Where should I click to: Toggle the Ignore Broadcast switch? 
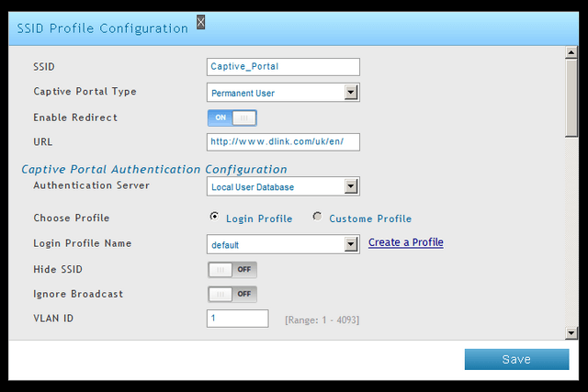[232, 294]
